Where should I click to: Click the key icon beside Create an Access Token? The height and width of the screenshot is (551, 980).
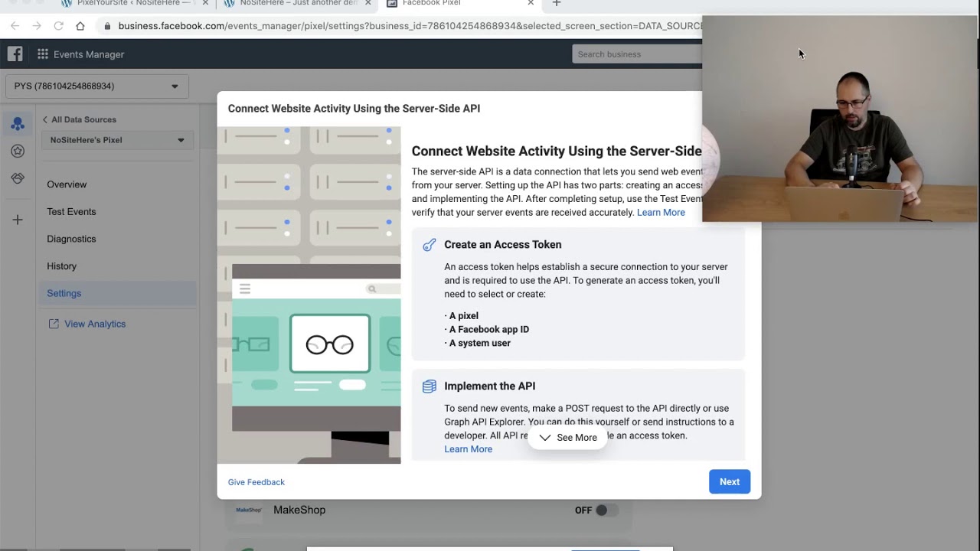click(x=430, y=245)
